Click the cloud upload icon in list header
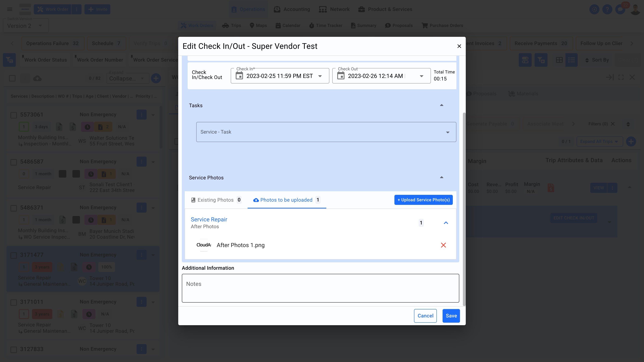644x362 pixels. click(37, 78)
